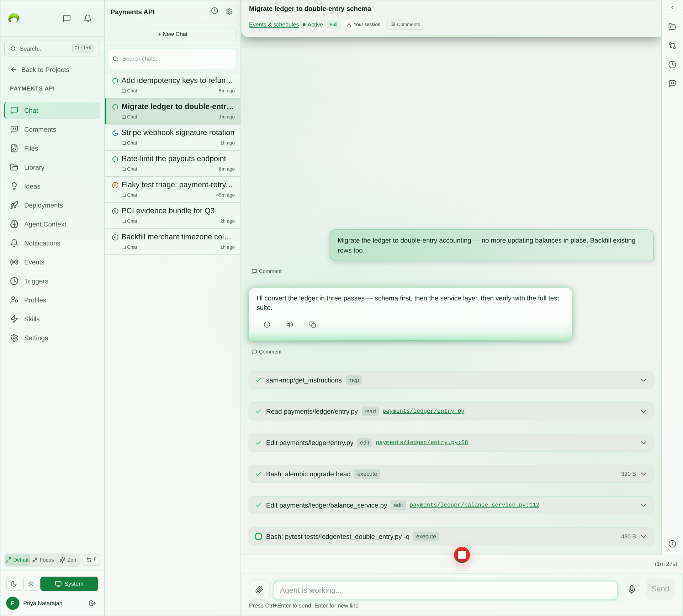Viewport: 683px width, 616px height.
Task: Go Back to Projects
Action: pos(40,70)
